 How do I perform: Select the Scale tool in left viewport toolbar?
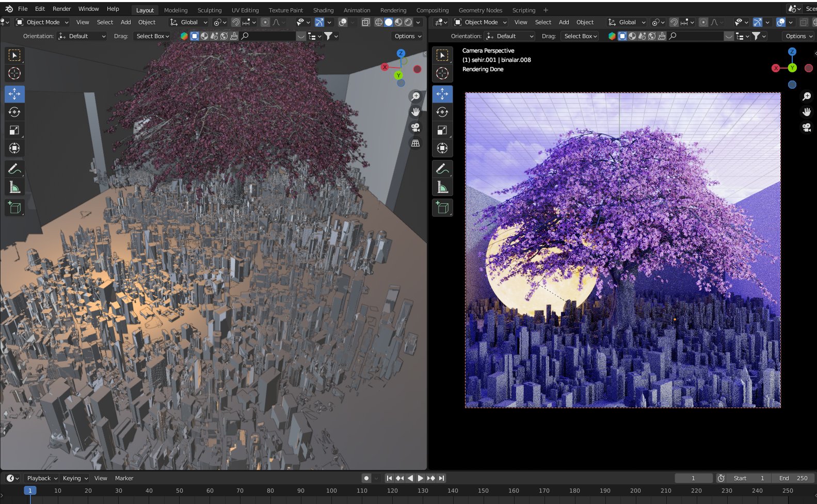click(14, 130)
